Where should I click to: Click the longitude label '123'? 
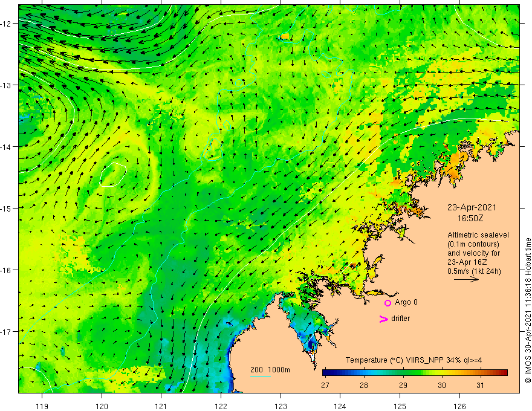point(281,406)
